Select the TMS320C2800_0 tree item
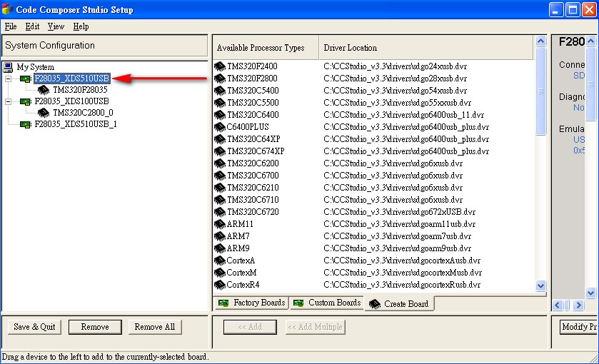599x364 pixels. pos(83,113)
